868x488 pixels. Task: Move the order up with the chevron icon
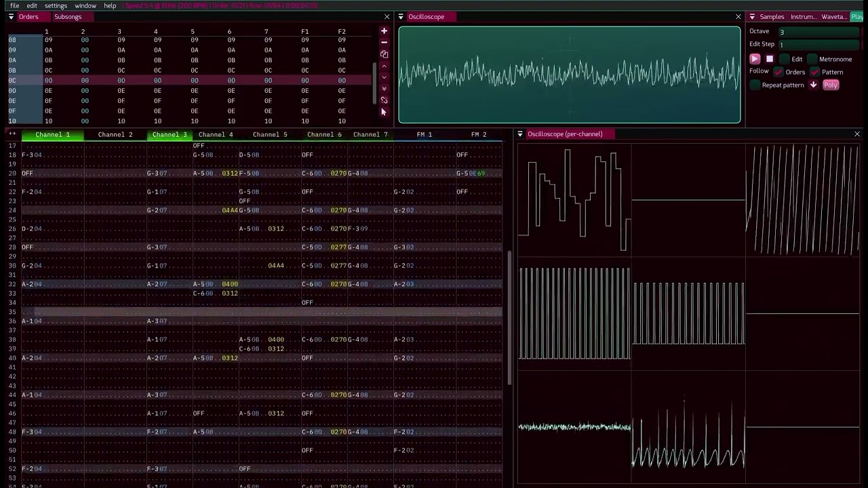point(384,66)
